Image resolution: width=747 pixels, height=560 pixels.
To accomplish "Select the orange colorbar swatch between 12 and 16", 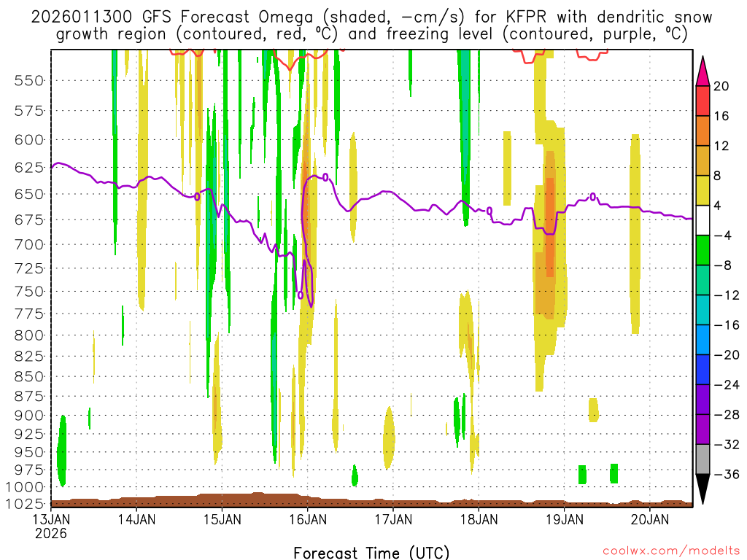I will click(703, 131).
